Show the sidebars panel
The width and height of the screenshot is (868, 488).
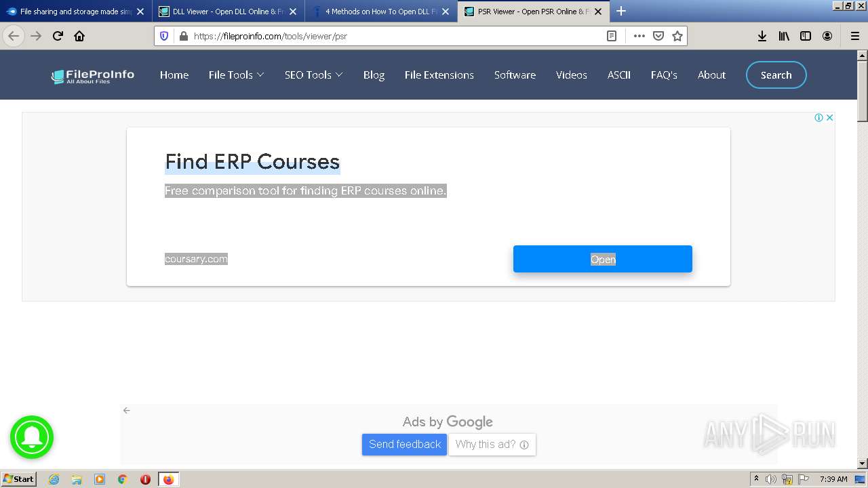[806, 36]
